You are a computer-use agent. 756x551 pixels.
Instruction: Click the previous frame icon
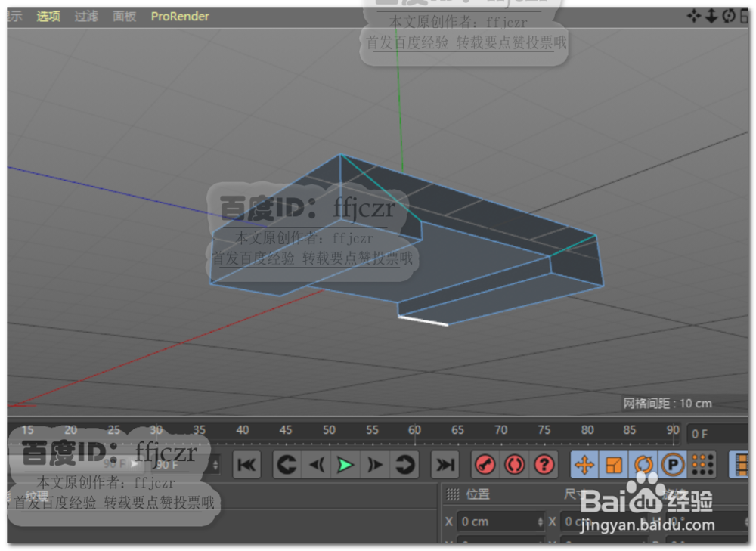point(316,466)
